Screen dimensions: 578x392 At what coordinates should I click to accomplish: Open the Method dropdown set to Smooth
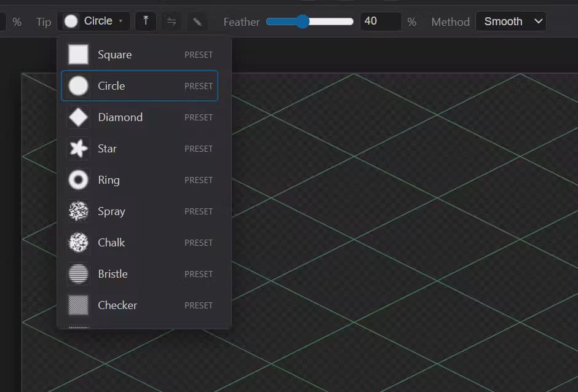point(510,22)
